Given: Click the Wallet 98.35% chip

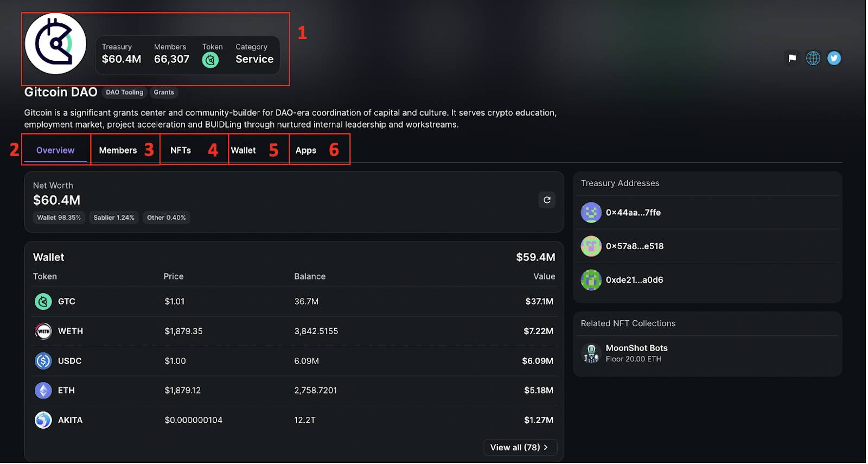Looking at the screenshot, I should pyautogui.click(x=59, y=218).
